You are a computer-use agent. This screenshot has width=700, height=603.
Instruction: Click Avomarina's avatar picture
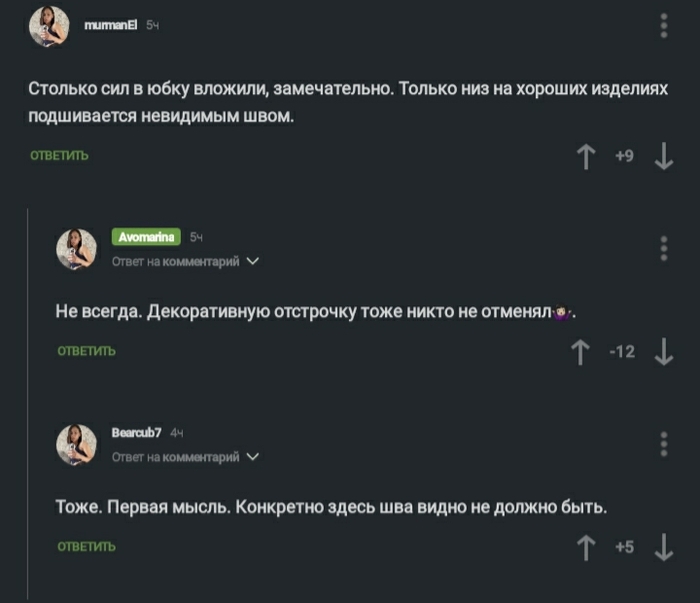coord(76,248)
